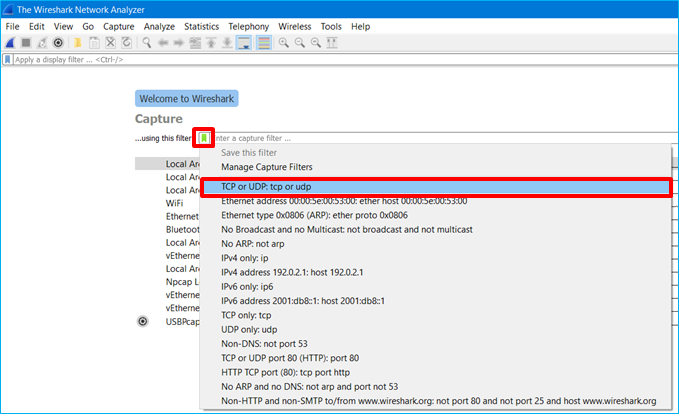Select the Bluetooth capture interface
Image resolution: width=679 pixels, height=414 pixels.
tap(182, 230)
